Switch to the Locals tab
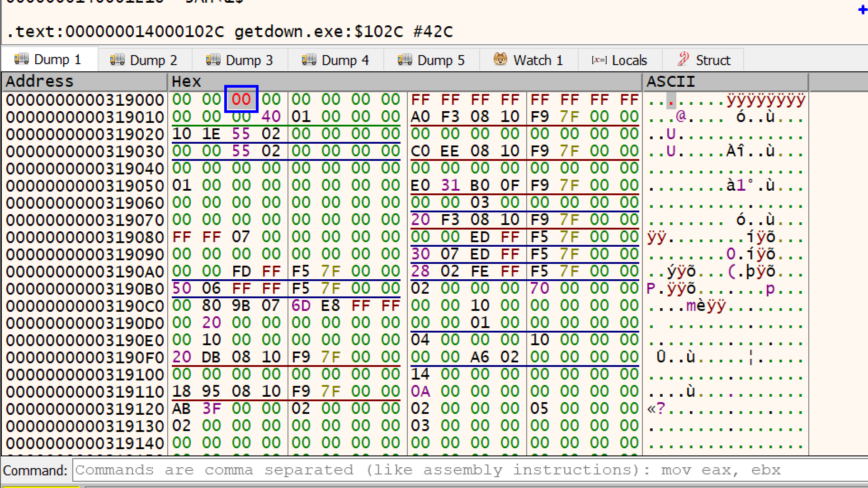The width and height of the screenshot is (868, 488). tap(629, 60)
